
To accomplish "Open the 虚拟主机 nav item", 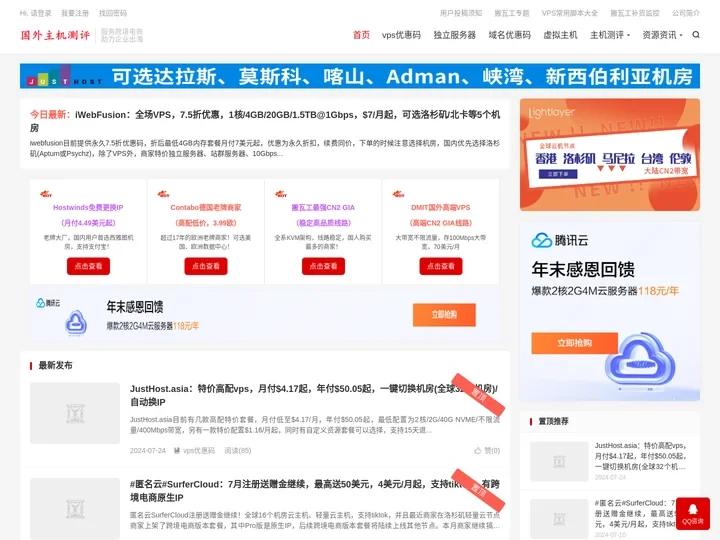I will pos(560,35).
